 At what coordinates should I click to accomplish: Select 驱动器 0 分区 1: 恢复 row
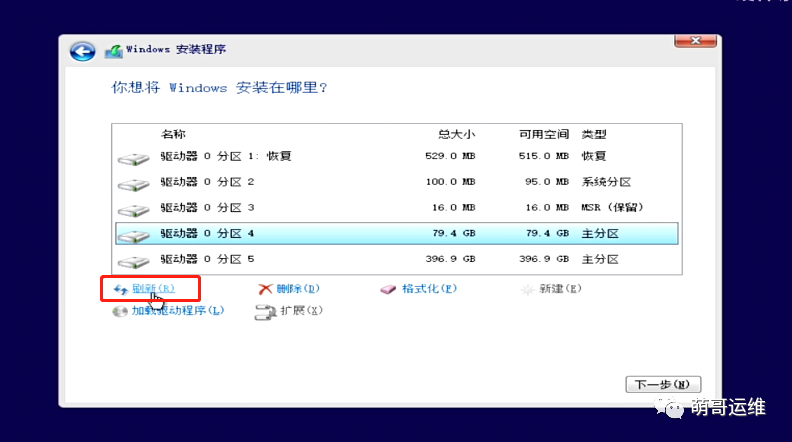pyautogui.click(x=397, y=156)
